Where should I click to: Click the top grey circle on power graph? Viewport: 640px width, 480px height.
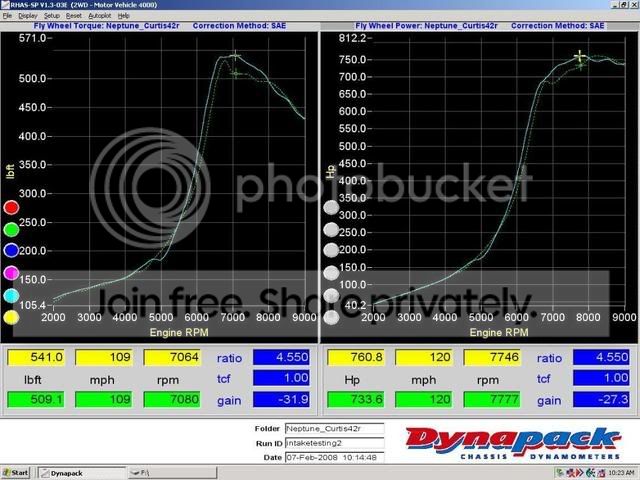(330, 208)
